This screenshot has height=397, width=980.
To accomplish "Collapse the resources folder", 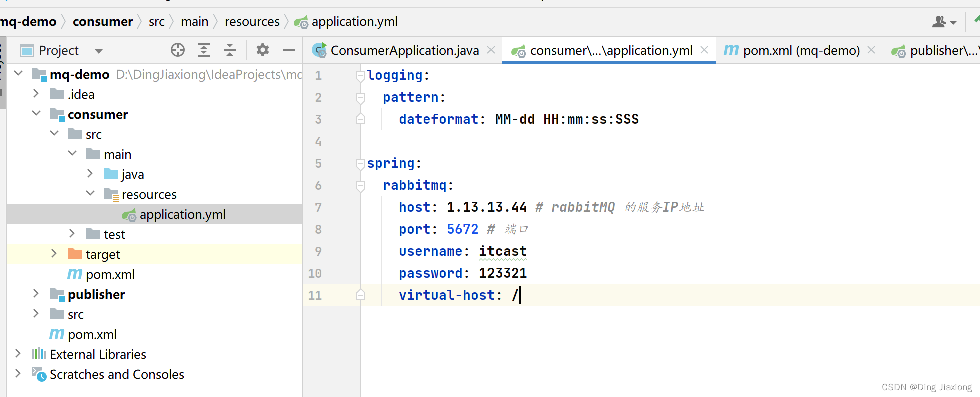I will click(90, 193).
